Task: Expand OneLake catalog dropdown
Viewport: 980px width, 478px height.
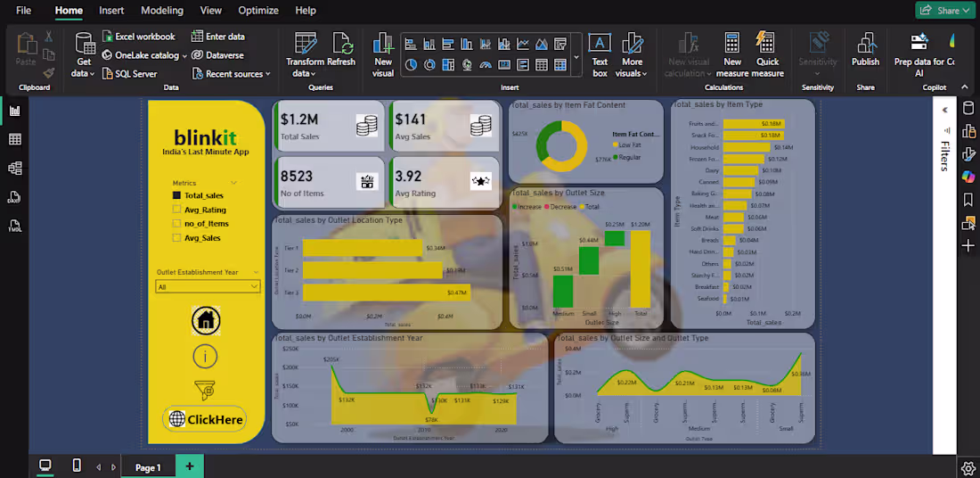Action: [x=184, y=55]
